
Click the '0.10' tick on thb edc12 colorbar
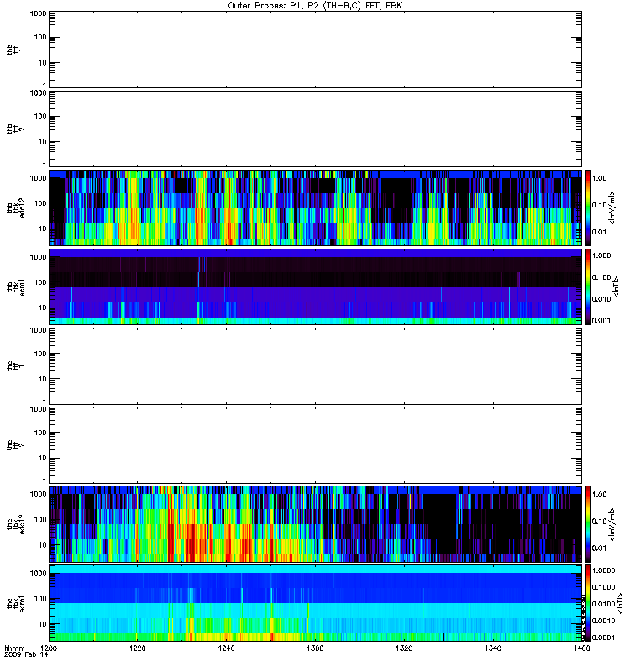click(600, 205)
